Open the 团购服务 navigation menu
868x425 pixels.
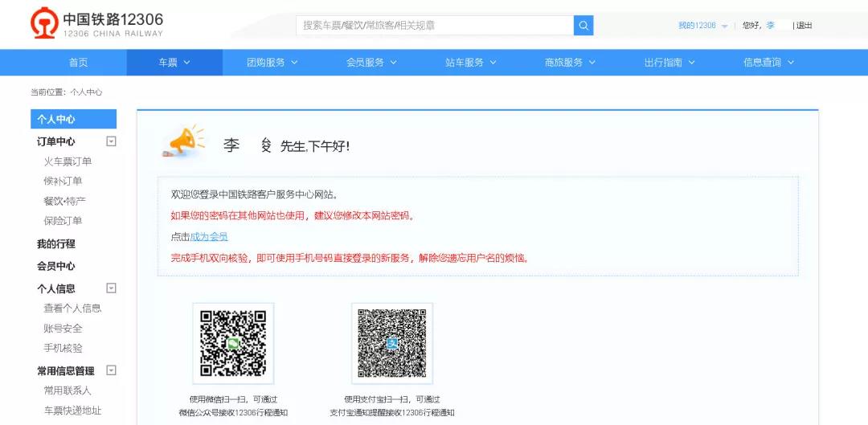pos(272,63)
